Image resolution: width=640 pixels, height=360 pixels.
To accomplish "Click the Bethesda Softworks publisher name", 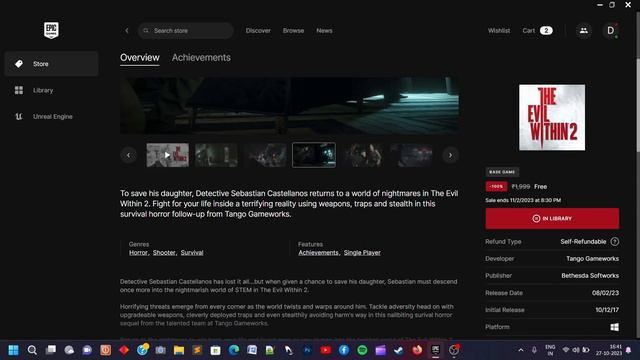I will tap(590, 276).
